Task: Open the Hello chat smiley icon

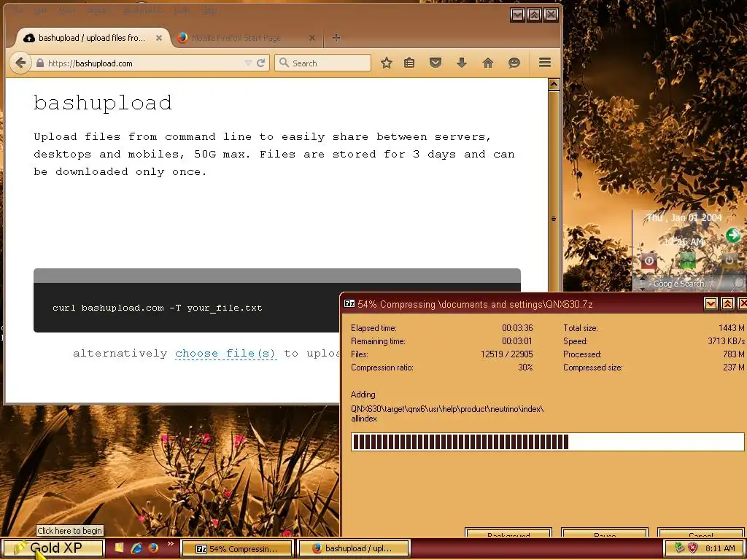Action: 514,63
